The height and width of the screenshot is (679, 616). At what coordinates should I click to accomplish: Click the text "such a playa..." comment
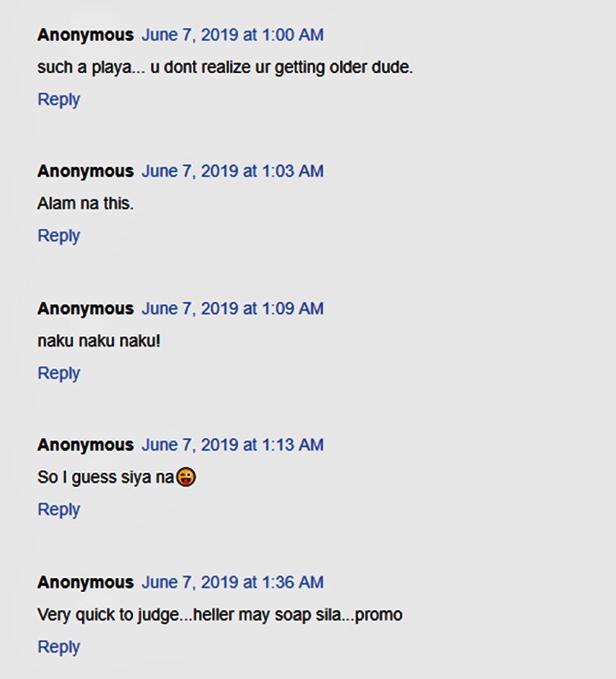[225, 67]
